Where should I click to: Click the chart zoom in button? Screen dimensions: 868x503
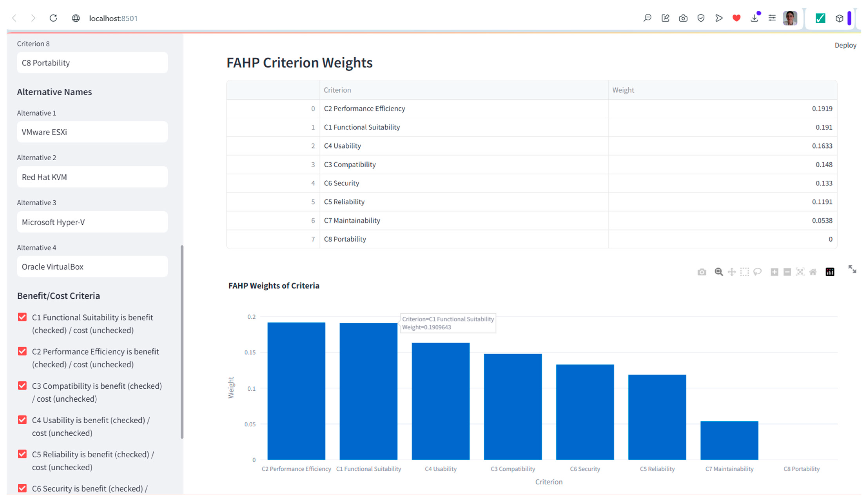(774, 272)
